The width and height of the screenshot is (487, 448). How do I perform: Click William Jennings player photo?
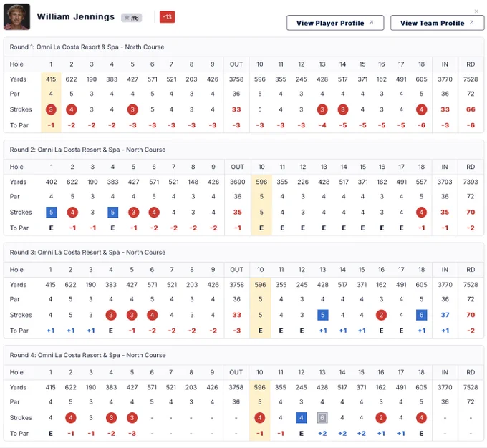[x=16, y=16]
